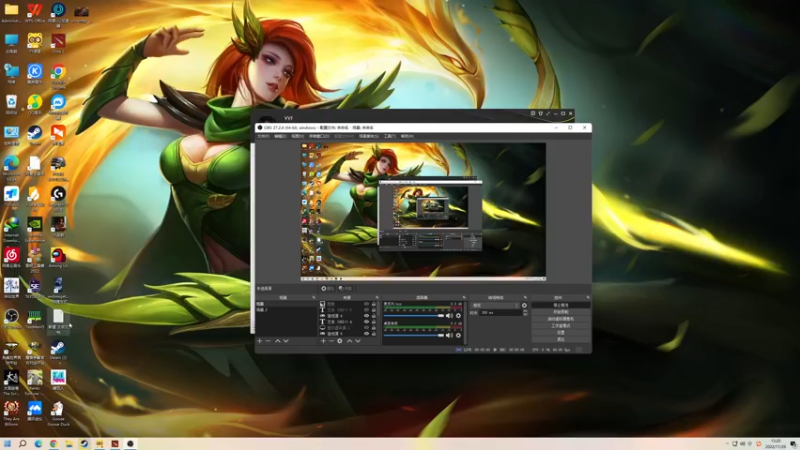Click the 属性 properties button above Sources
This screenshot has height=450, width=800.
[328, 288]
